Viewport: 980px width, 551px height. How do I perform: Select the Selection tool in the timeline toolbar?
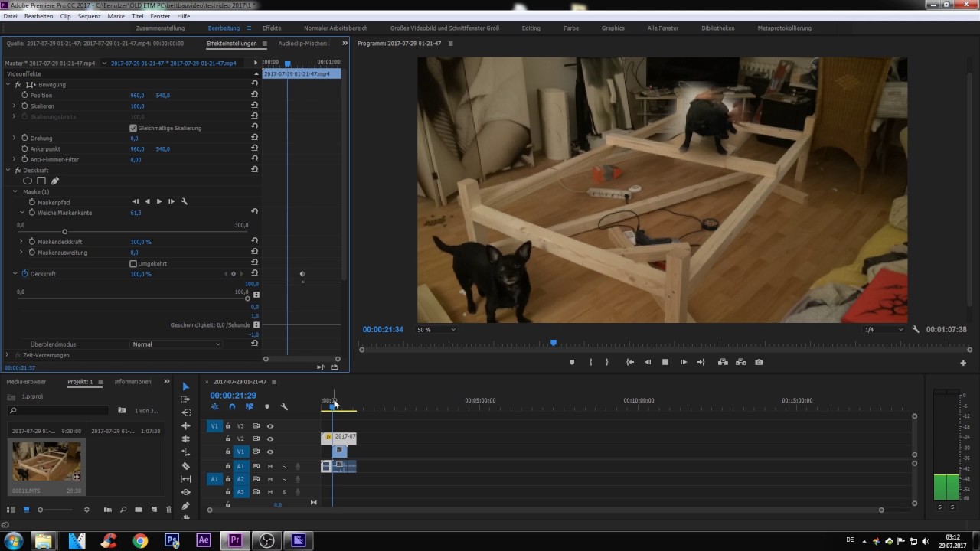pyautogui.click(x=185, y=386)
